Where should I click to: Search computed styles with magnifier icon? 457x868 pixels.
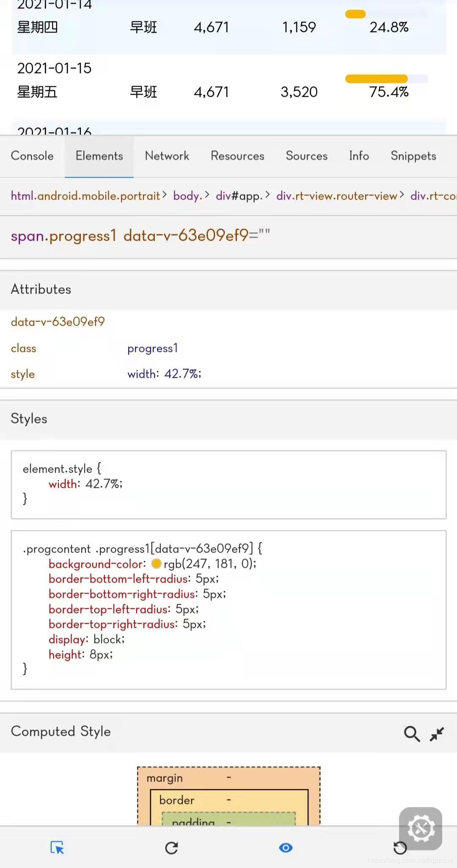point(412,733)
